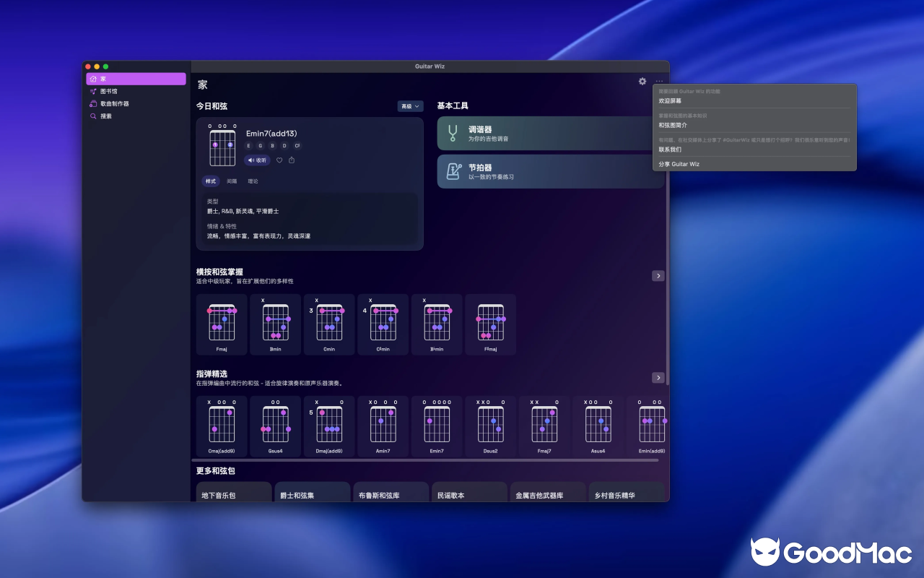Open the settings gear icon
Screen dimensions: 924x578
pos(642,82)
